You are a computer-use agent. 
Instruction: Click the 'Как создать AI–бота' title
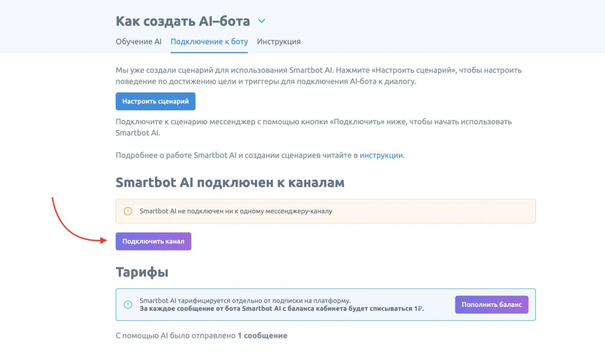183,21
